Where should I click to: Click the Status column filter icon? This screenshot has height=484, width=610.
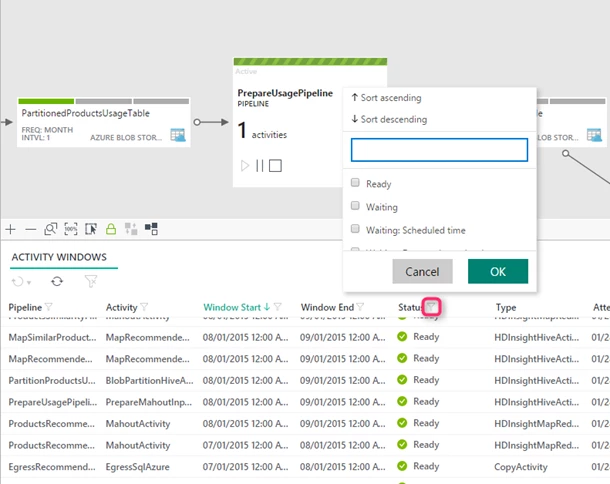click(431, 307)
